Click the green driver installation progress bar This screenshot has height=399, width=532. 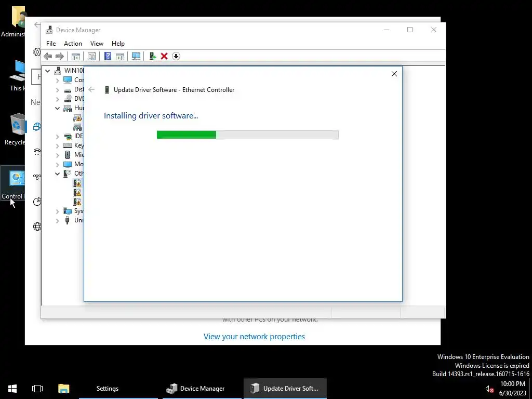click(248, 135)
